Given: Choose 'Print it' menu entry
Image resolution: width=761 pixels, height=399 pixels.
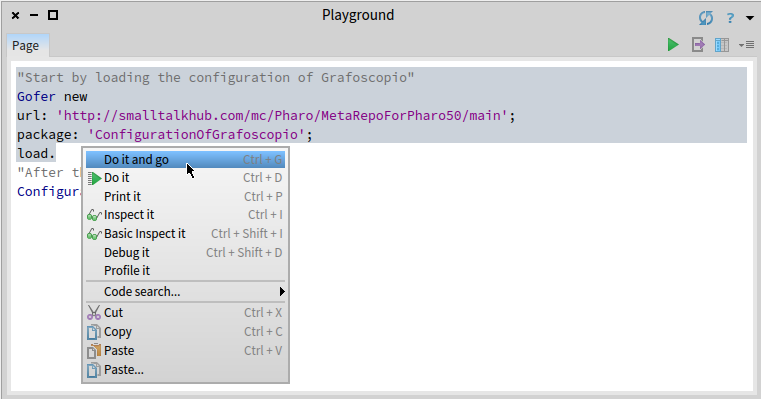Looking at the screenshot, I should tap(185, 197).
